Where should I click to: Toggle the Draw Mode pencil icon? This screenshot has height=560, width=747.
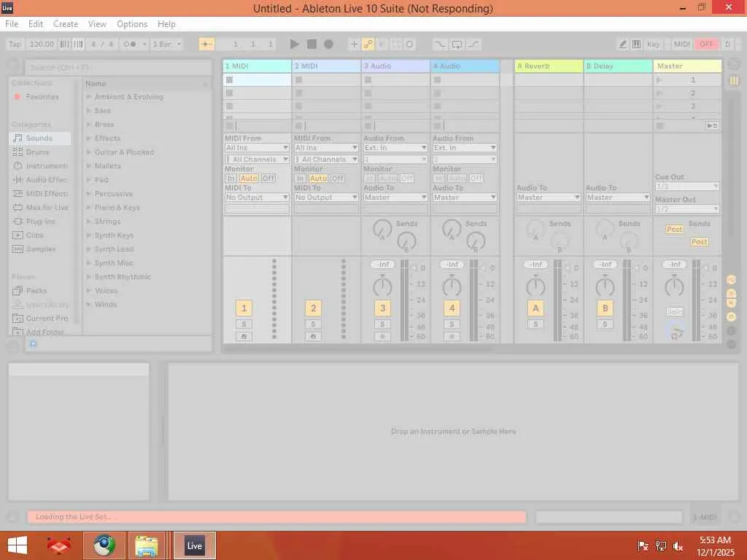623,44
